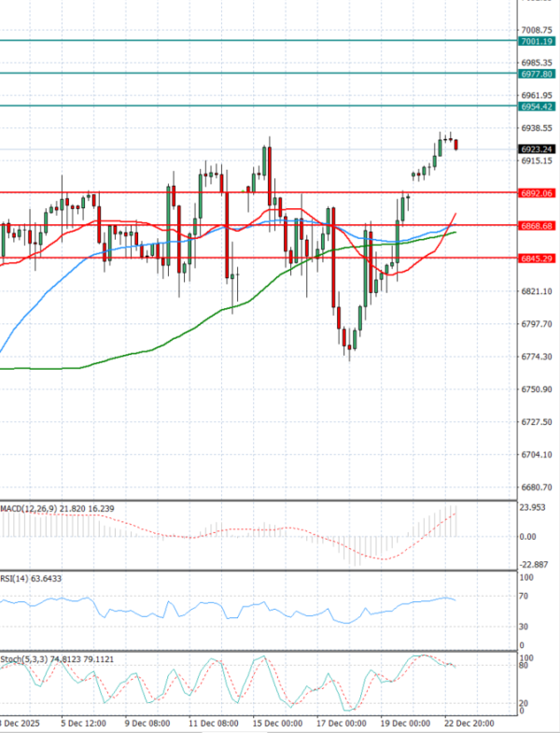
Task: Click the 7001.19 resistance price label
Action: tap(539, 42)
